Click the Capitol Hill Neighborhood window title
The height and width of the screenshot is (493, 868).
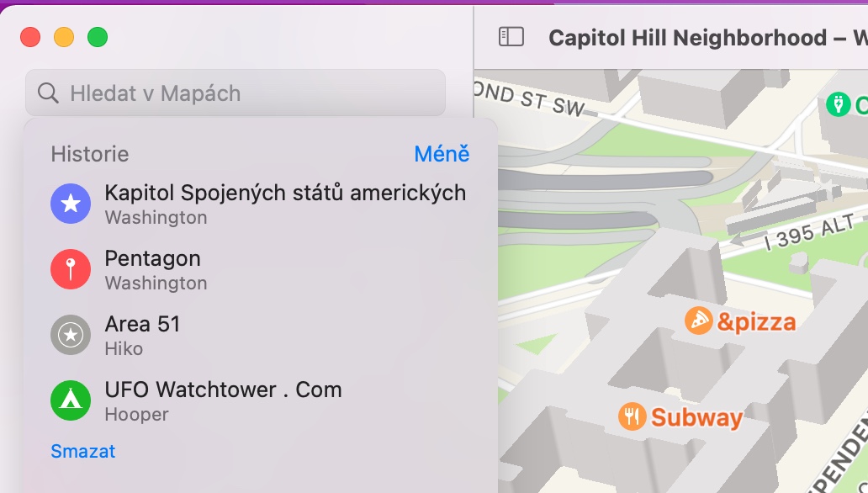[x=690, y=38]
